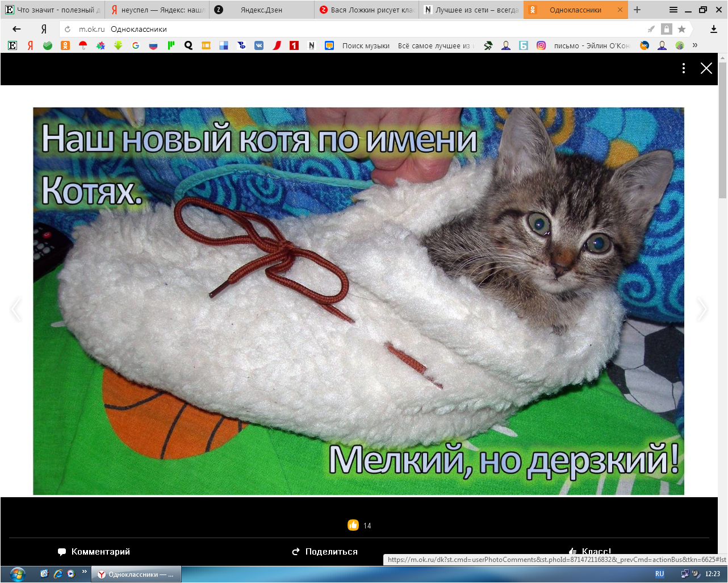This screenshot has height=583, width=728.
Task: Click the browser back arrow
Action: [16, 29]
